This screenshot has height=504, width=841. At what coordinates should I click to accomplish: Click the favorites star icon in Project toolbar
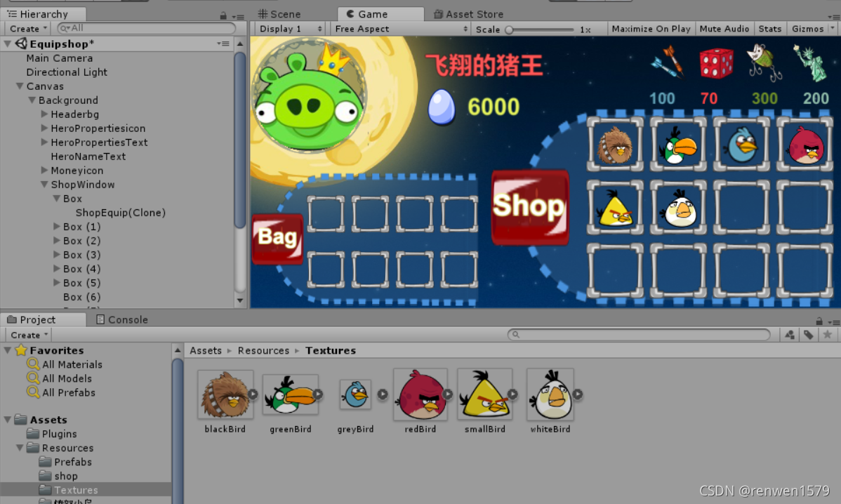[828, 335]
